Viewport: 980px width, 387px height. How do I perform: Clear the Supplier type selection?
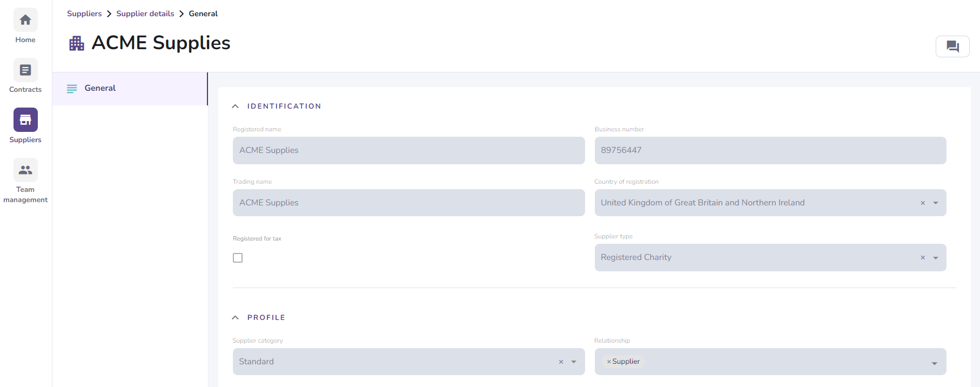tap(923, 258)
